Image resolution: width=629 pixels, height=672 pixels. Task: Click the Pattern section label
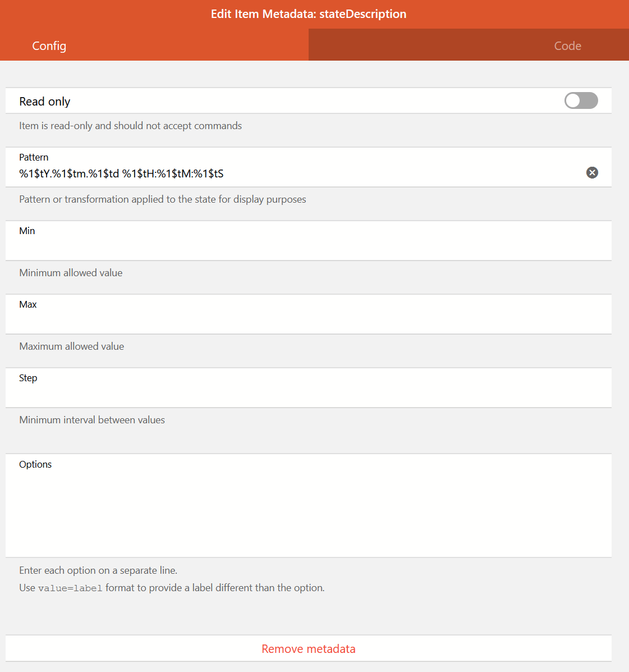pos(34,157)
